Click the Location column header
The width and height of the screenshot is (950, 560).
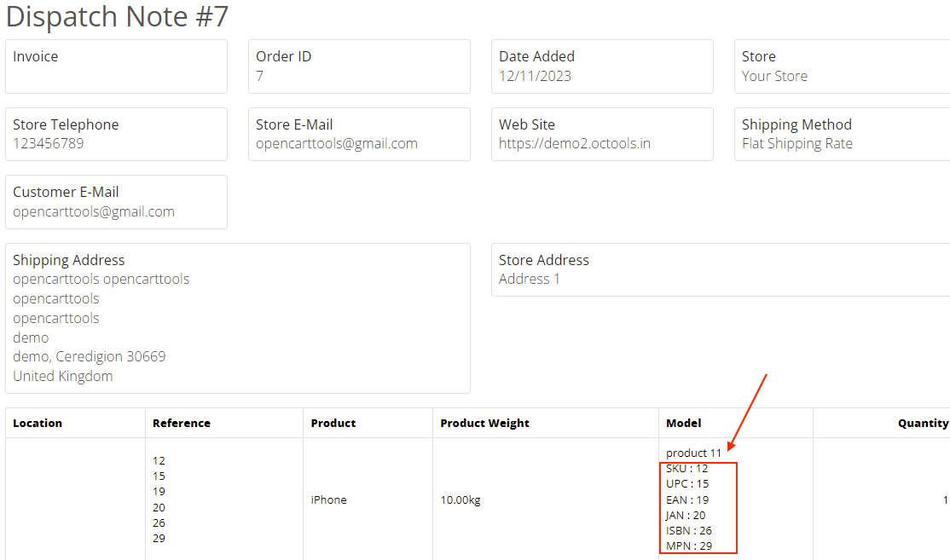coord(38,423)
